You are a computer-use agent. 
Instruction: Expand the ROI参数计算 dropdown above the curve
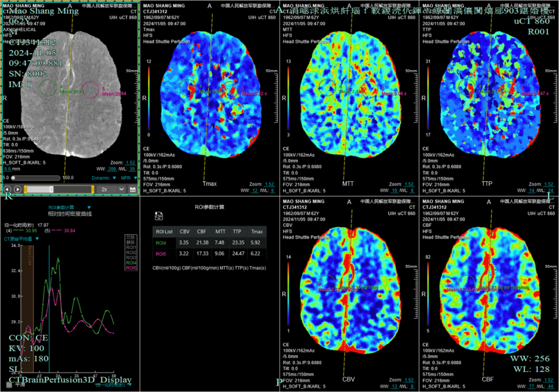pyautogui.click(x=70, y=207)
